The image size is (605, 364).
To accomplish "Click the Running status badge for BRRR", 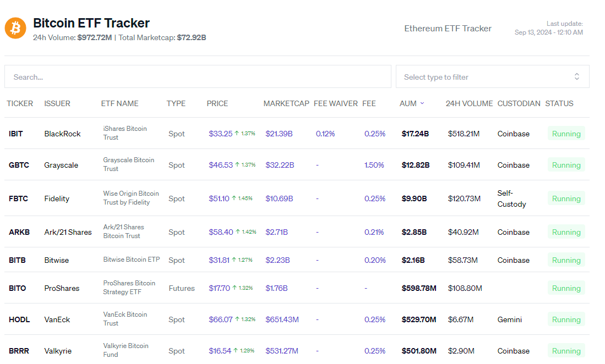I will tap(566, 350).
